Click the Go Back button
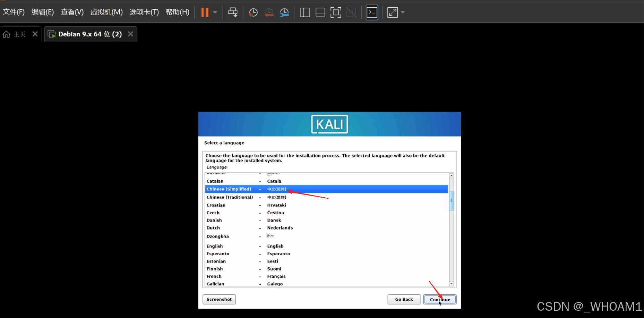 [x=404, y=299]
